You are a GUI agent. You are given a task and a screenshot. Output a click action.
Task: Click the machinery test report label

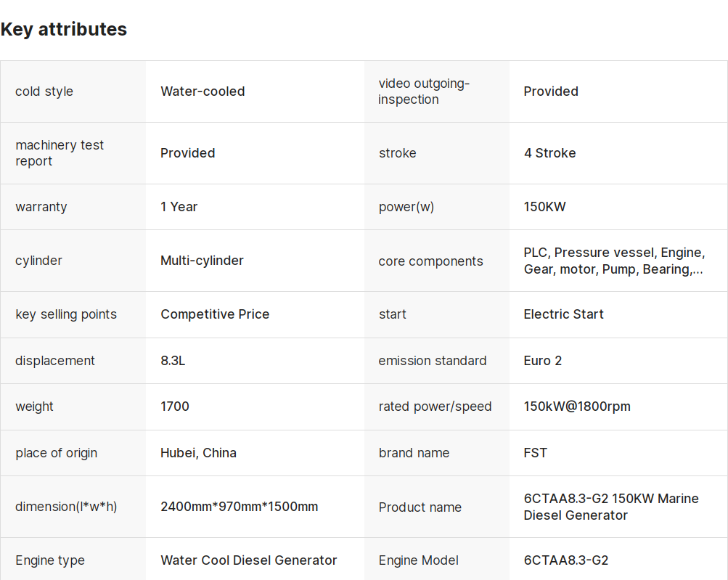[x=60, y=153]
